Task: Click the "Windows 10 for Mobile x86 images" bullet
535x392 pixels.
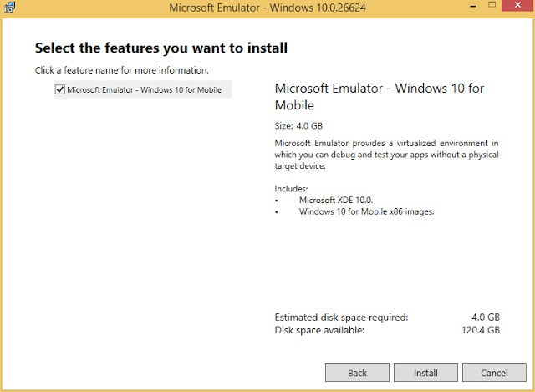Action: (366, 211)
